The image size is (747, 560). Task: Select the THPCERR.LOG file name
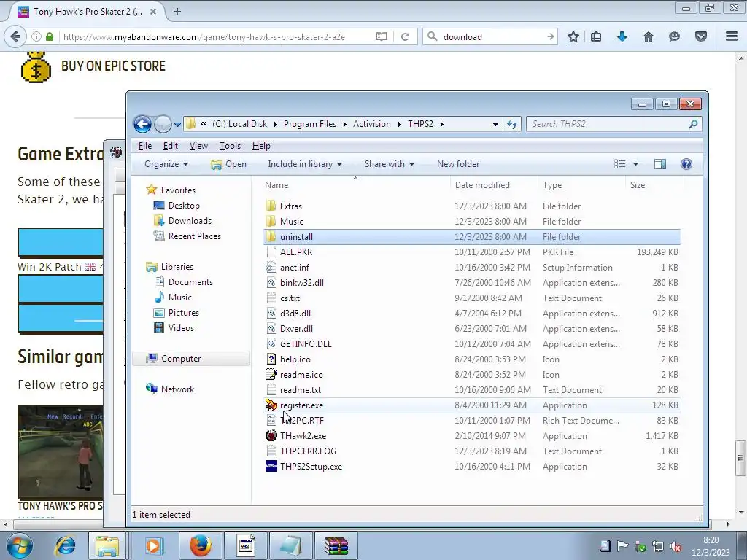coord(308,451)
